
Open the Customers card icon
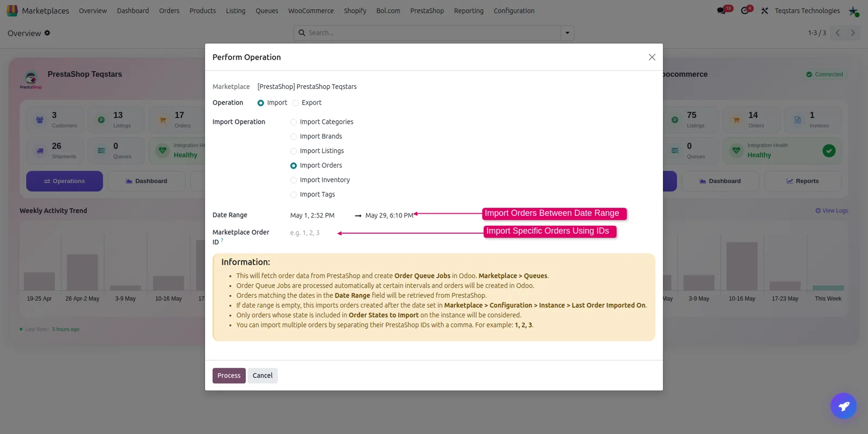[40, 120]
